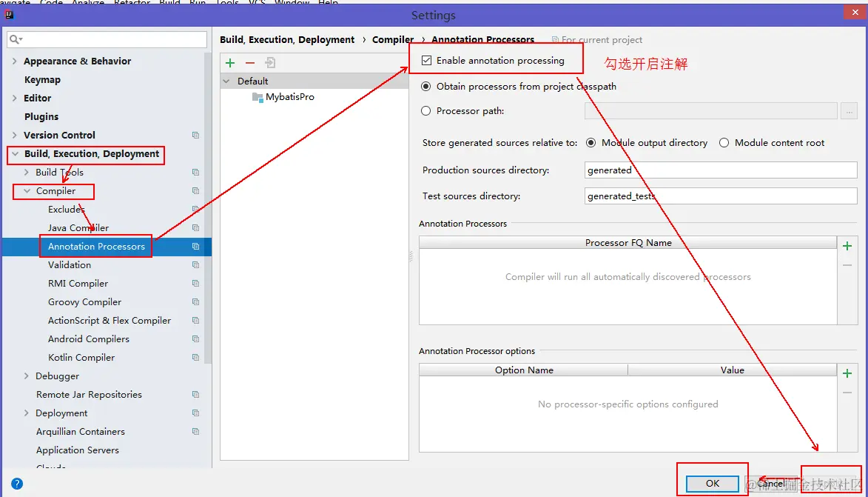This screenshot has width=868, height=497.
Task: Click the search magnifier icon
Action: [16, 39]
